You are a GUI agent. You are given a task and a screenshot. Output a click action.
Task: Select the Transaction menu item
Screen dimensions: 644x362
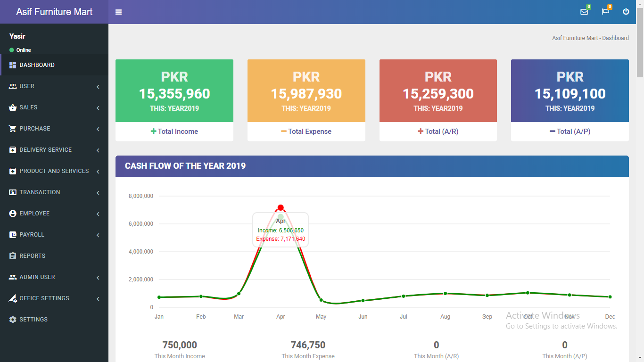[40, 192]
